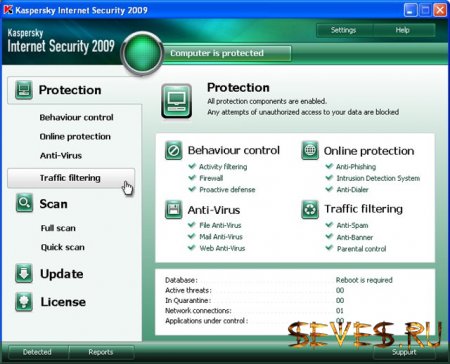Minimize the Kaspersky window
Image resolution: width=450 pixels, height=364 pixels.
(x=410, y=10)
